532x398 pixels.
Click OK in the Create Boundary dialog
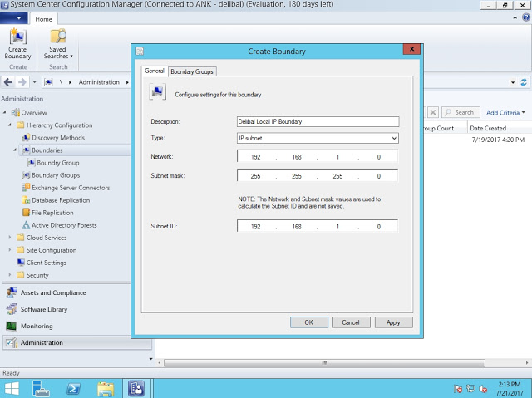[308, 322]
